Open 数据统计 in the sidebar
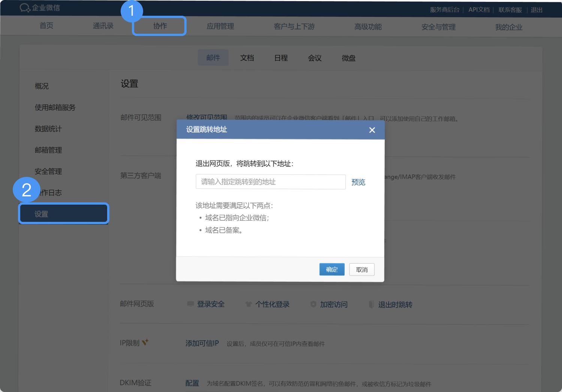Screen dimensions: 562x392 click(48, 129)
